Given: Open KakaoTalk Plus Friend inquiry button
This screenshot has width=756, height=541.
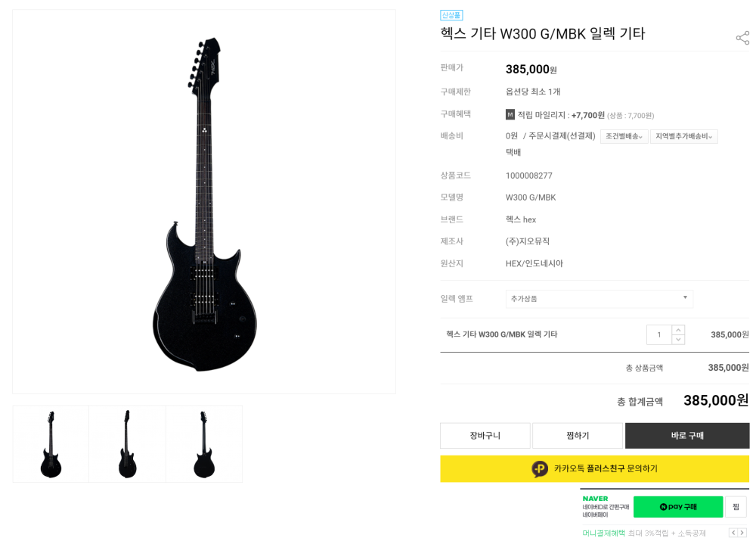Looking at the screenshot, I should click(594, 468).
